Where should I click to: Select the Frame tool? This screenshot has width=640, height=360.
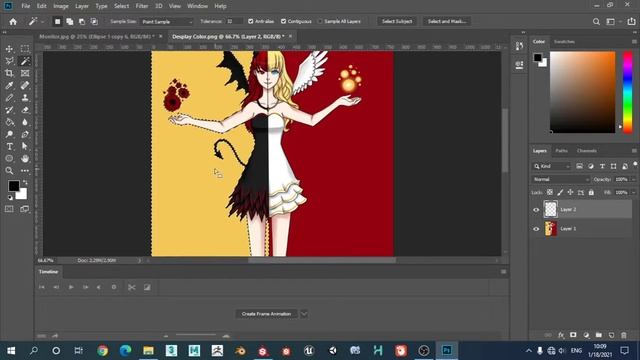[x=25, y=73]
